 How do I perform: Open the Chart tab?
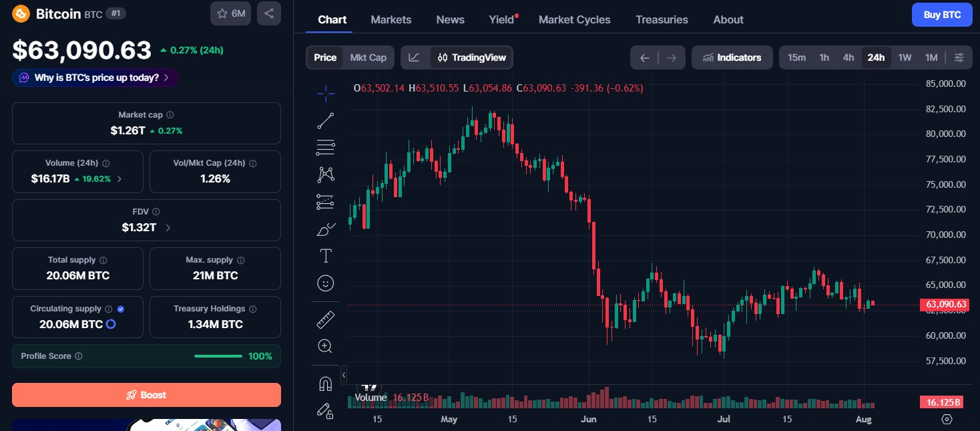(332, 19)
